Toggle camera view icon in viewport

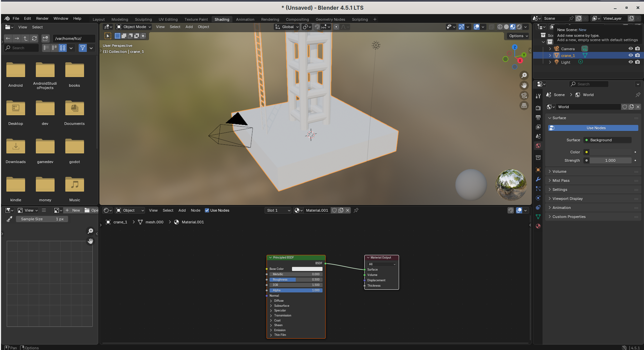524,95
